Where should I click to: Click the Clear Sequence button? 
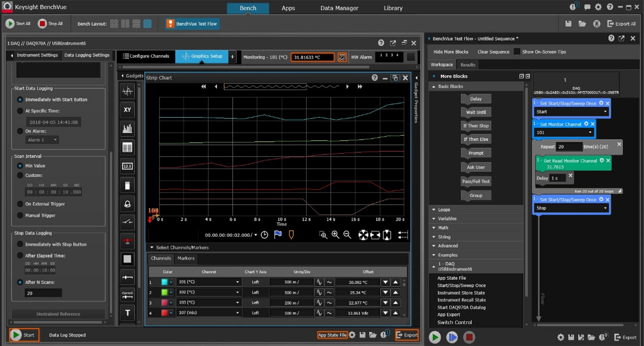click(x=493, y=52)
